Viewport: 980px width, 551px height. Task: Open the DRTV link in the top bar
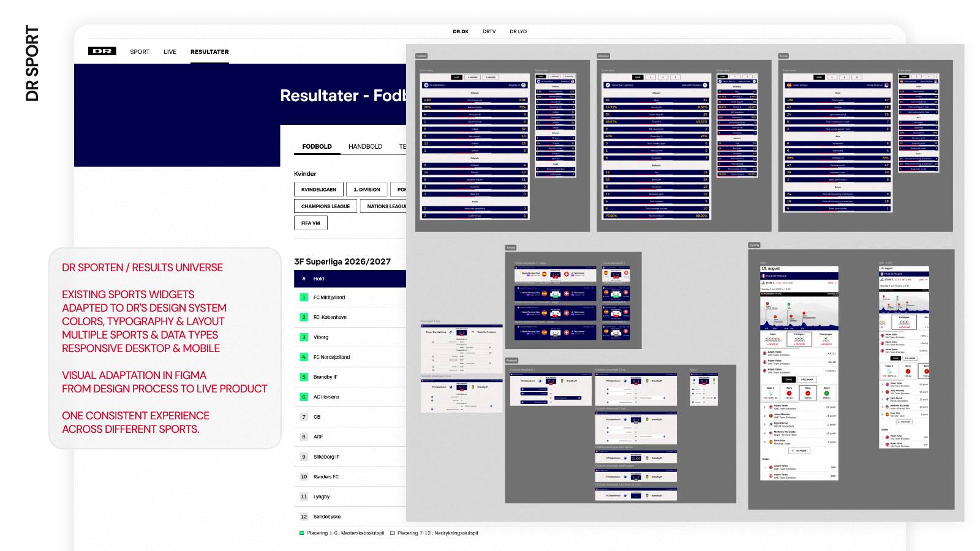coord(489,32)
